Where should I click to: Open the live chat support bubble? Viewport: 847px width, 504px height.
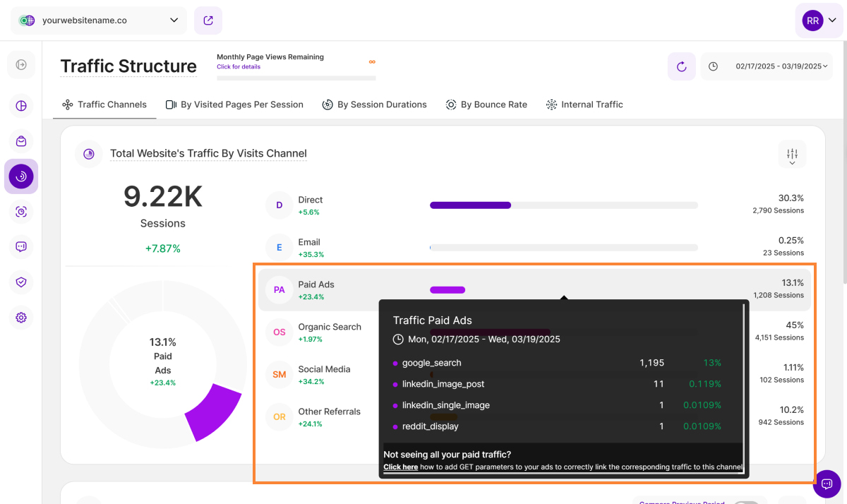click(827, 484)
